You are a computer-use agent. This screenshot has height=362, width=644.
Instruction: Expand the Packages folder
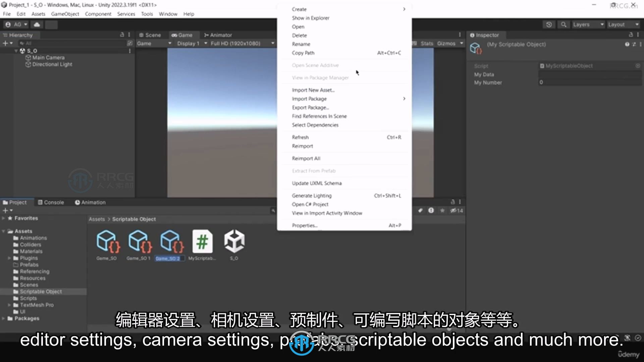4,318
